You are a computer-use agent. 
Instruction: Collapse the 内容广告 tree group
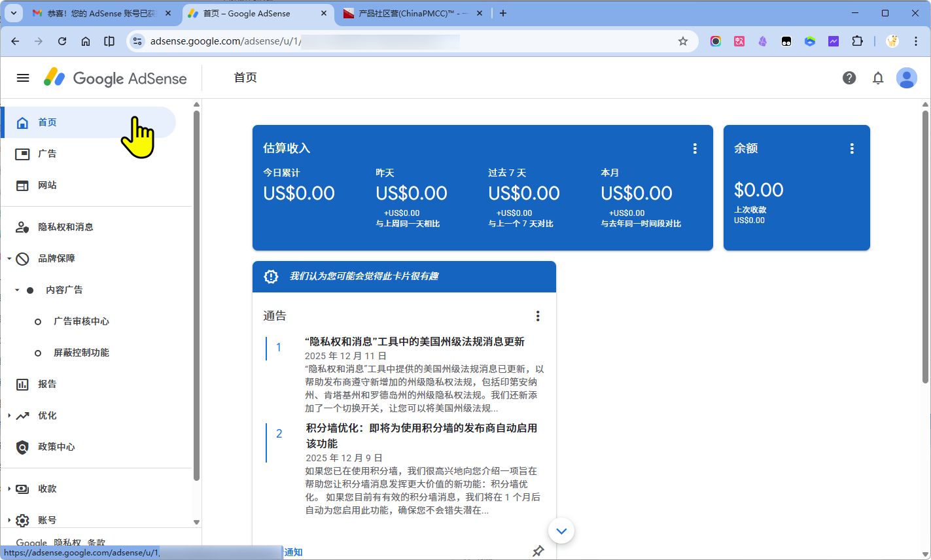click(x=18, y=290)
